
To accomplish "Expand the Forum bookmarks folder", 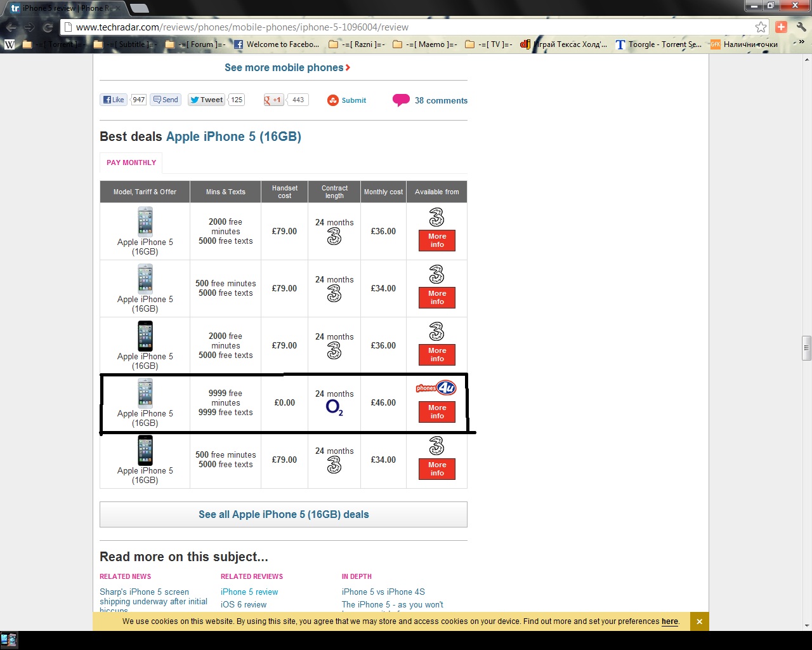I will [195, 44].
